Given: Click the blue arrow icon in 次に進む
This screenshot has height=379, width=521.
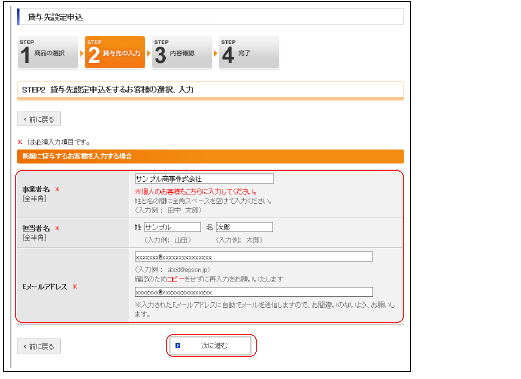Looking at the screenshot, I should pyautogui.click(x=178, y=346).
